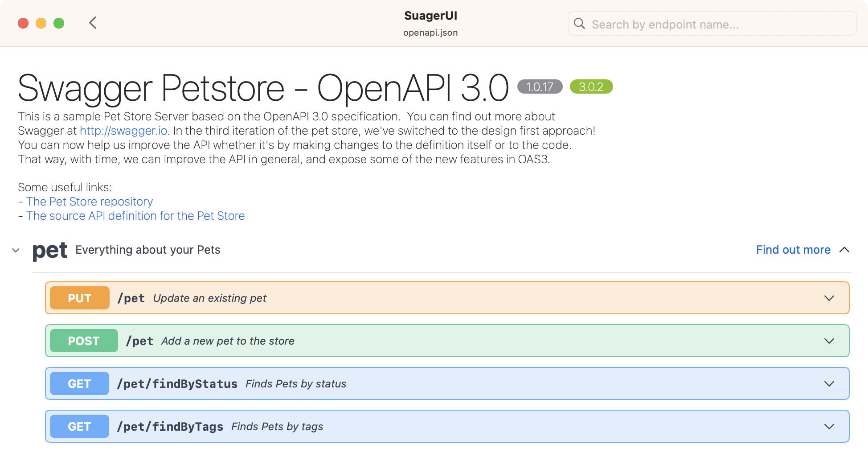Click 'Update an existing pet' summary

(210, 298)
